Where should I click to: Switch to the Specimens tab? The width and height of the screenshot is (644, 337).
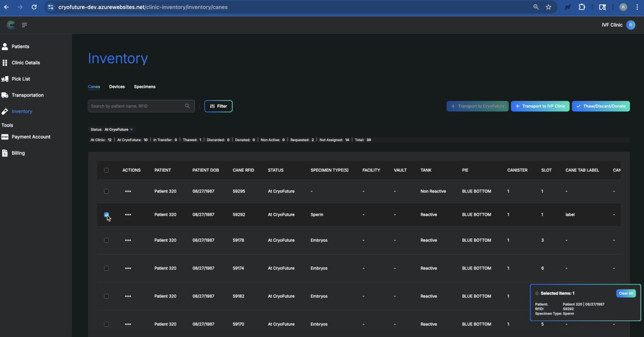145,86
